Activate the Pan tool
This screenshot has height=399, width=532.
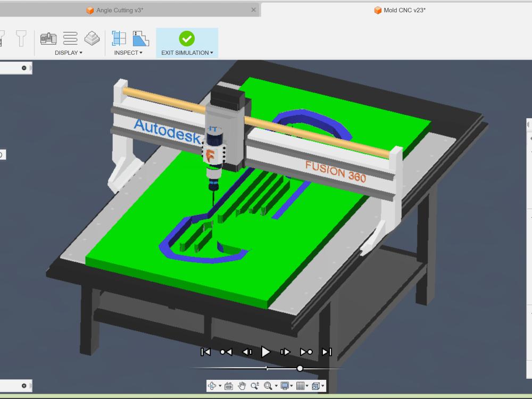241,386
